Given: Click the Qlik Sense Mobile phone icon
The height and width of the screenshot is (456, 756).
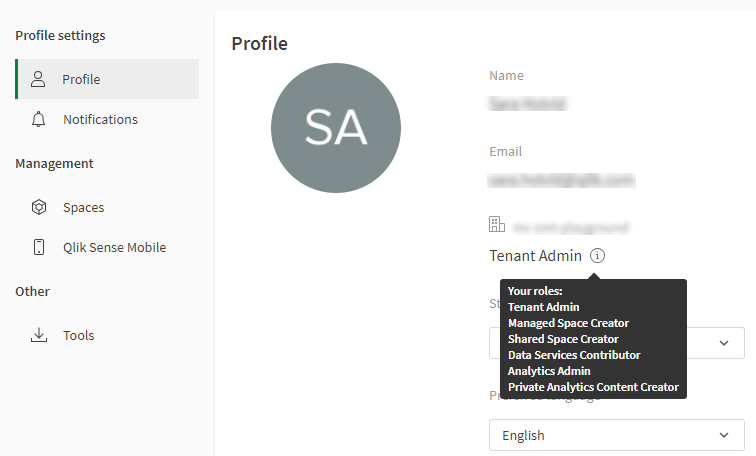Looking at the screenshot, I should point(39,247).
